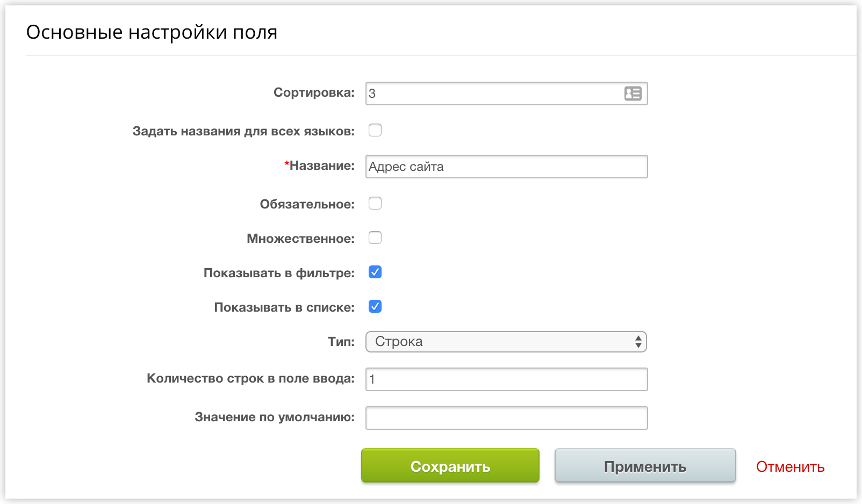This screenshot has height=504, width=862.
Task: Click the gray Применить button
Action: pyautogui.click(x=645, y=466)
